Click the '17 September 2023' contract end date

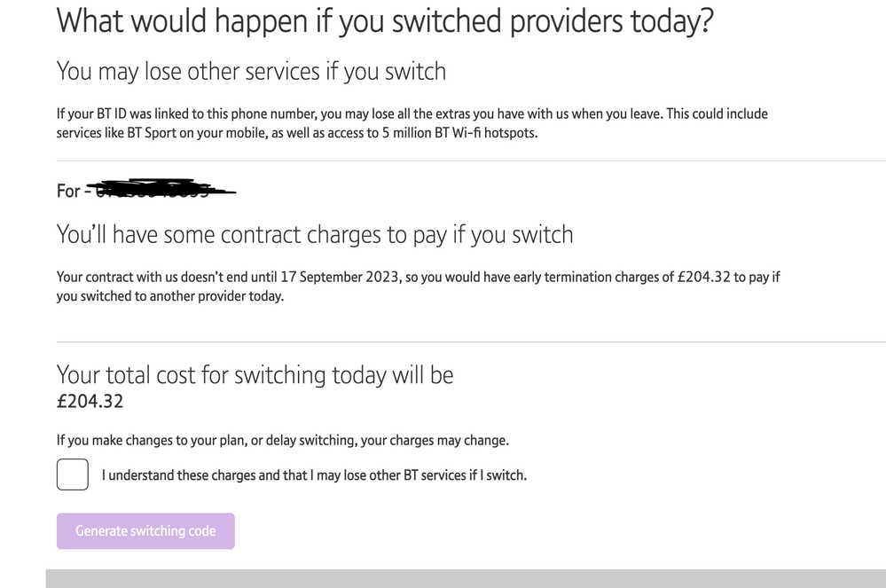pos(340,277)
